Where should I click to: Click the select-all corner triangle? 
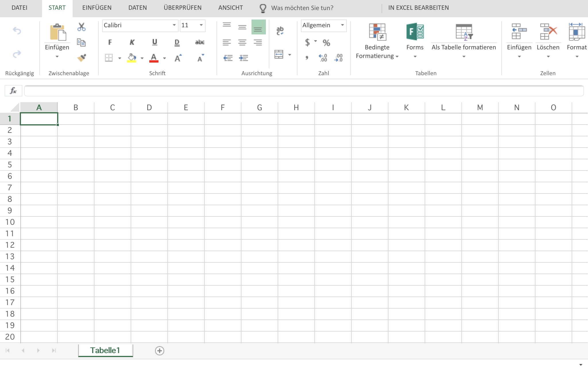click(15, 107)
